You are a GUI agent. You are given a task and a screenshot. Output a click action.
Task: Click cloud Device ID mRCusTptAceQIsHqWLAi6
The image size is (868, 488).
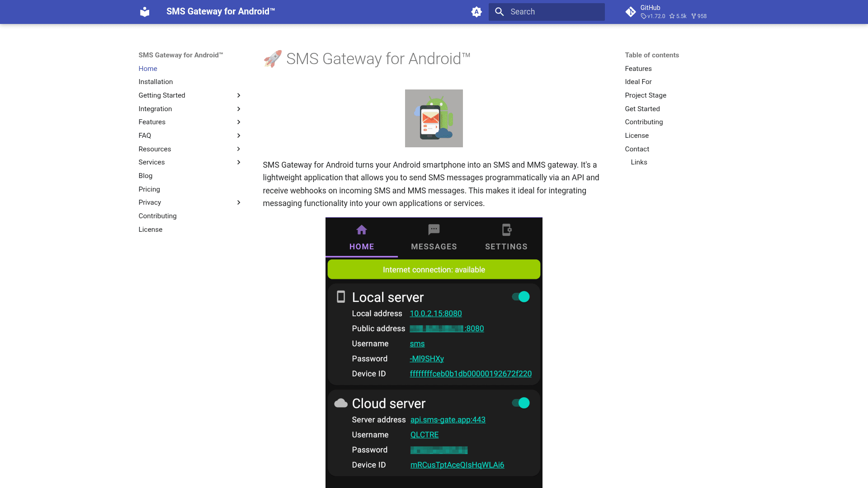tap(458, 465)
